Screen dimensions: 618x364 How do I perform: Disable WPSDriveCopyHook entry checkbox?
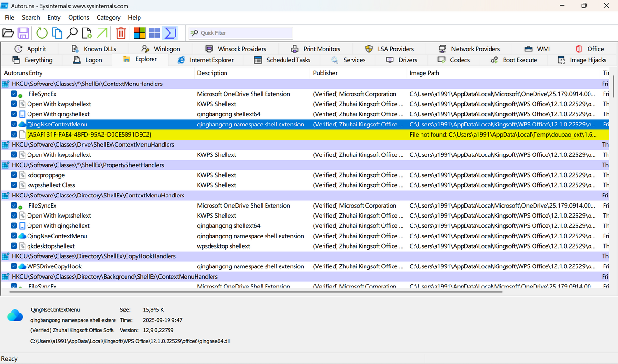pos(14,266)
